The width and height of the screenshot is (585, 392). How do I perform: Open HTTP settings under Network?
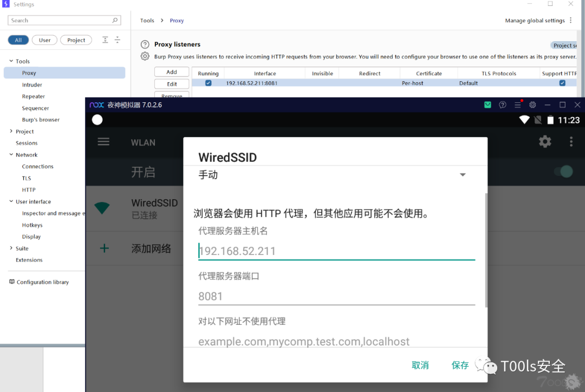[x=29, y=190]
